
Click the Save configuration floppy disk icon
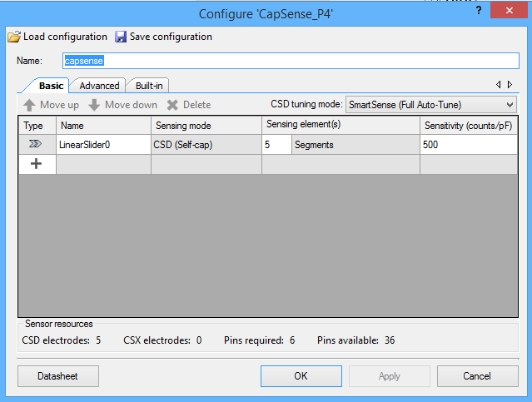coord(121,37)
